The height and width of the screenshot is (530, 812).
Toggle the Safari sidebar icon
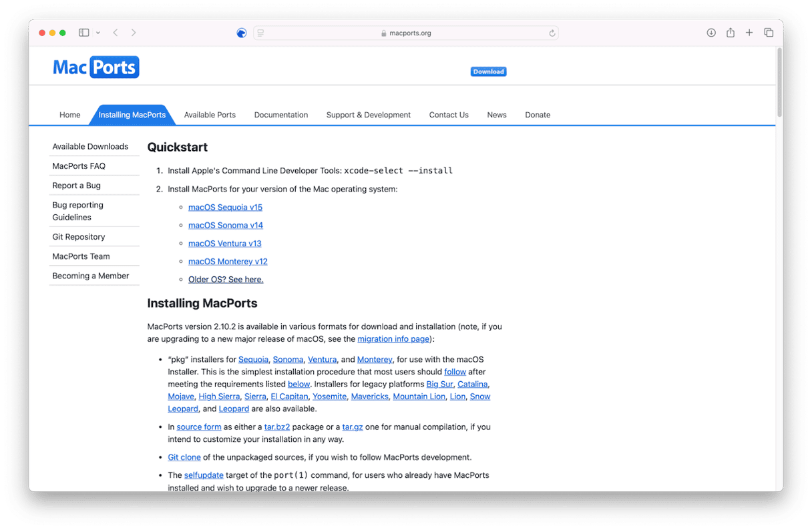click(x=84, y=33)
